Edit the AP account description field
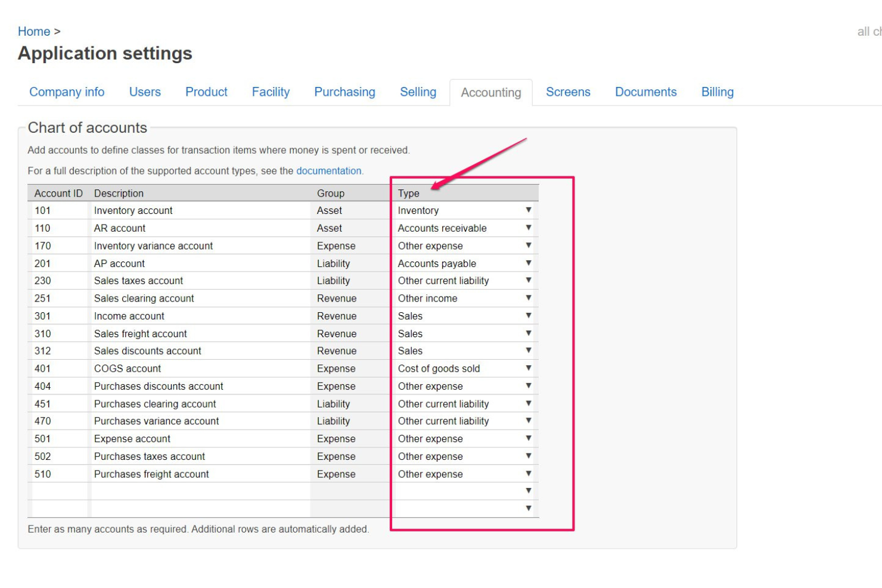882x588 pixels. [200, 263]
